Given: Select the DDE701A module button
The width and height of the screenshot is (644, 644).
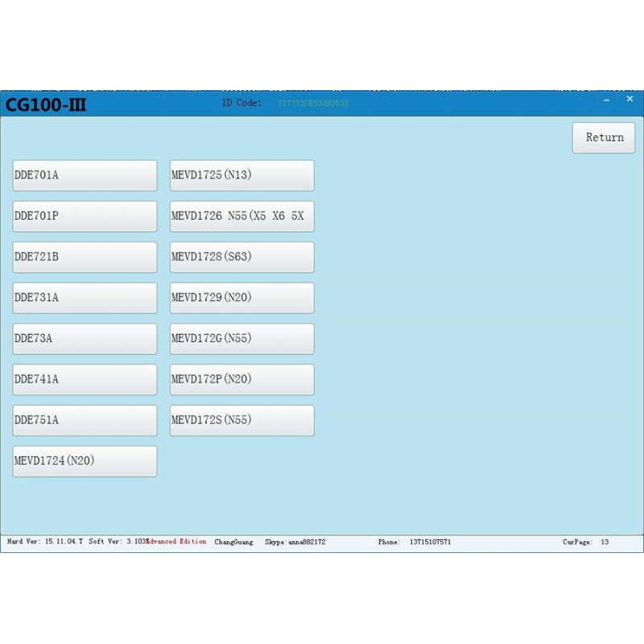Looking at the screenshot, I should click(x=85, y=175).
